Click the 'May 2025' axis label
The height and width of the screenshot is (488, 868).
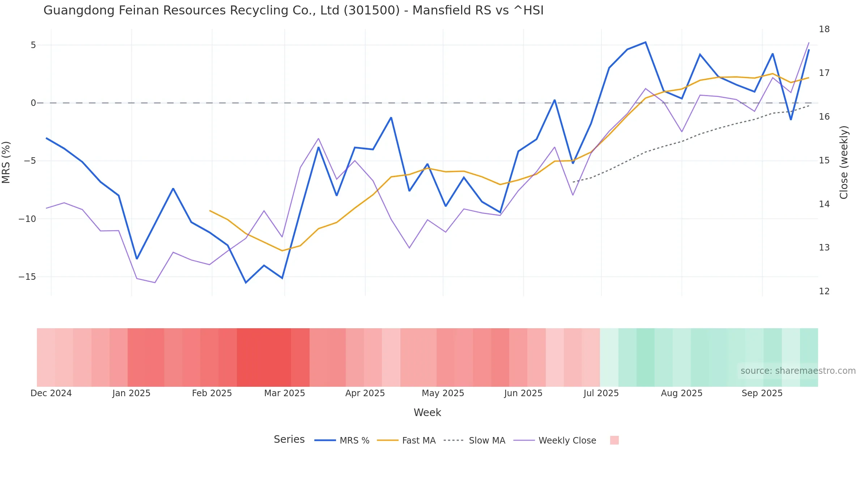point(443,393)
